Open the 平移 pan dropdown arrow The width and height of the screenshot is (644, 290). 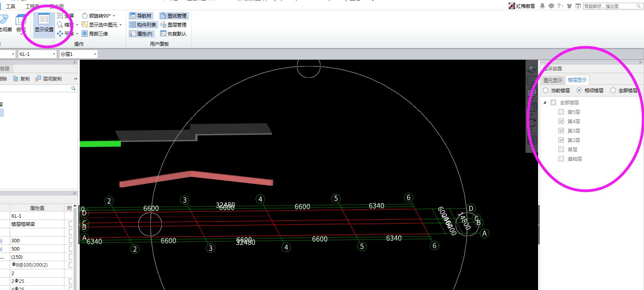(77, 34)
